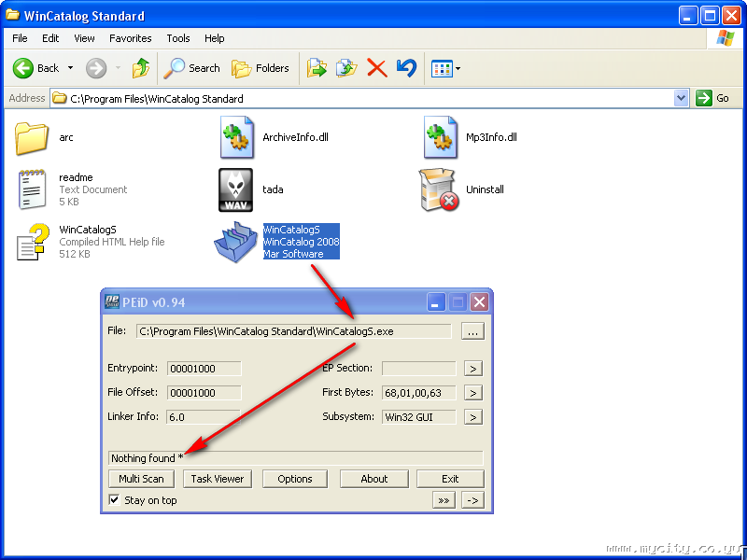Click the Linker Info 6.0 field
Screen dimensions: 747x560
(204, 417)
